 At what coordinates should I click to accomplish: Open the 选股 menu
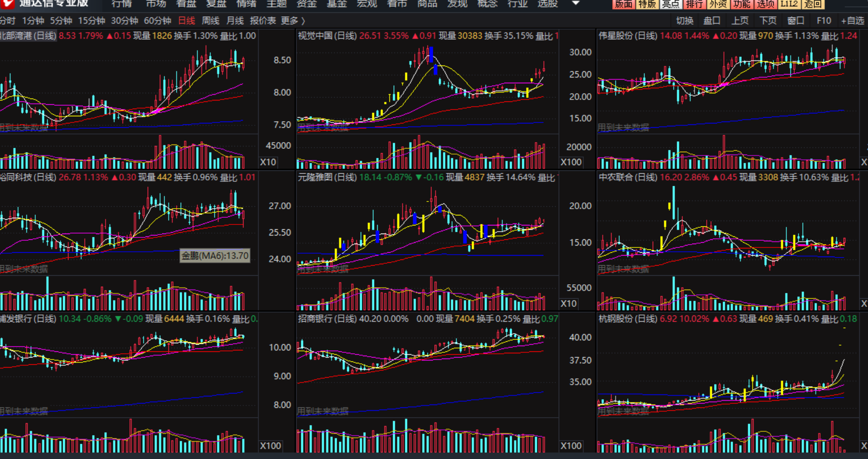coord(548,3)
